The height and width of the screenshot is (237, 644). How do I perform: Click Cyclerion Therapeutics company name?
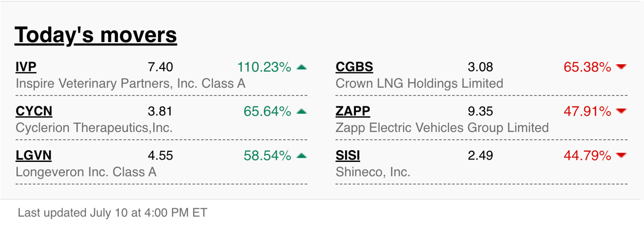coord(94,128)
